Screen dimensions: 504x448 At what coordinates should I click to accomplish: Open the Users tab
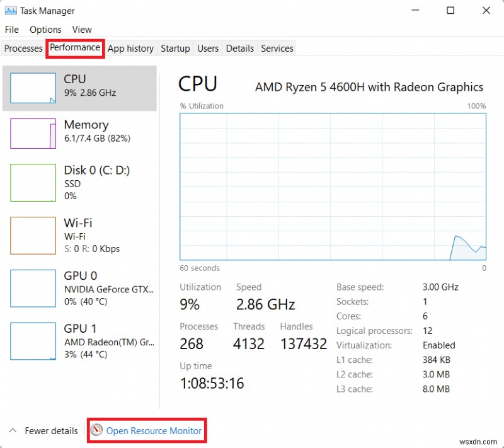[208, 48]
